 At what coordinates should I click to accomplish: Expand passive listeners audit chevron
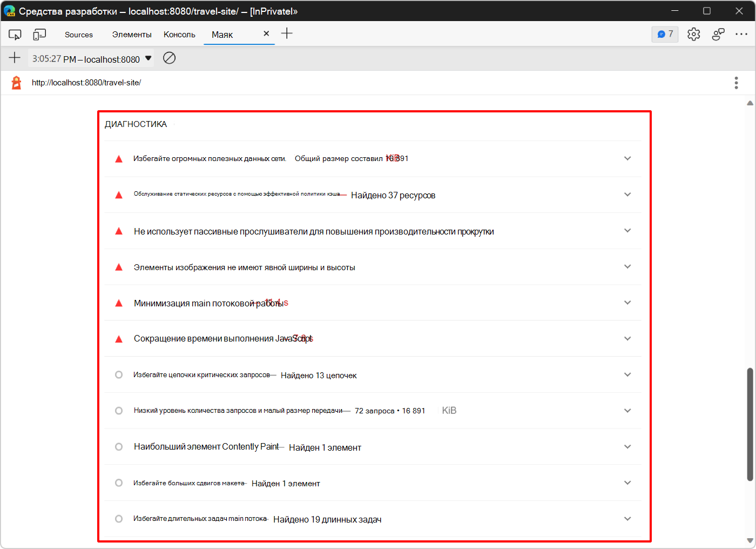click(x=627, y=231)
